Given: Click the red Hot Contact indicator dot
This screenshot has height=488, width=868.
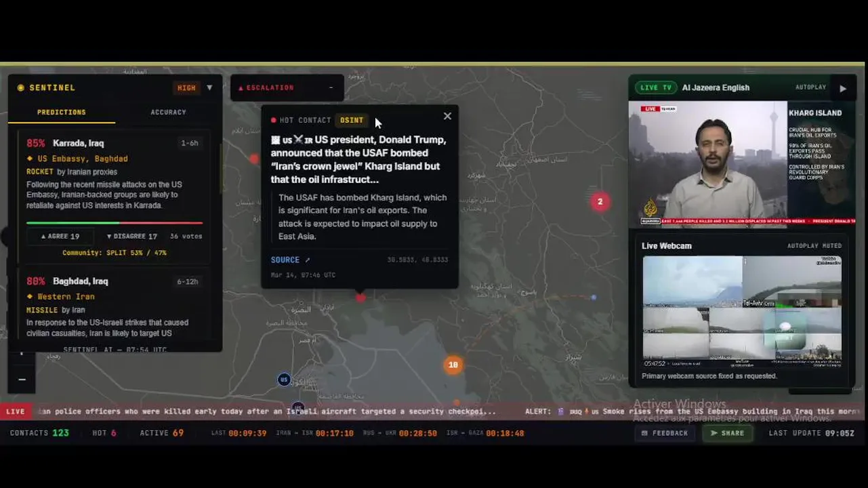Looking at the screenshot, I should (274, 120).
